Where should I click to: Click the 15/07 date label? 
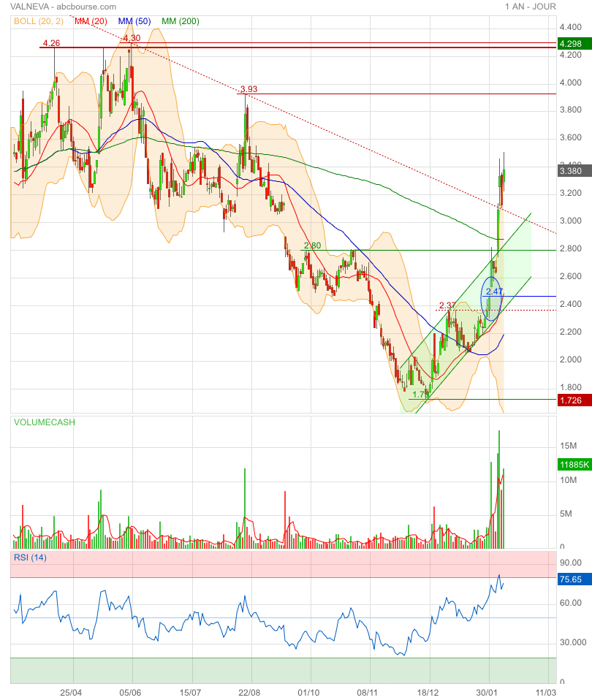[190, 693]
